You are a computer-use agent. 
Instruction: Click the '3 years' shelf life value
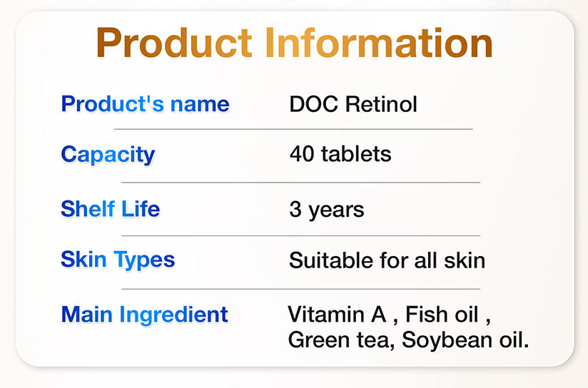click(327, 210)
